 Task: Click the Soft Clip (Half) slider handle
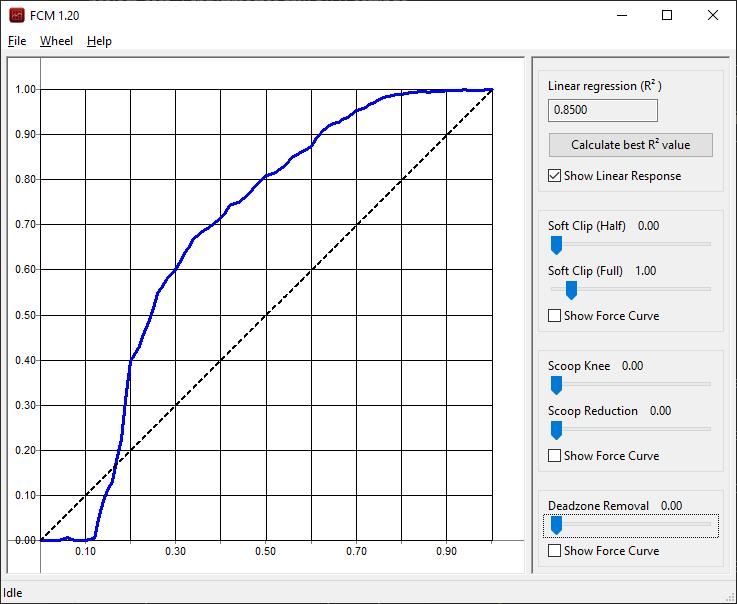556,245
